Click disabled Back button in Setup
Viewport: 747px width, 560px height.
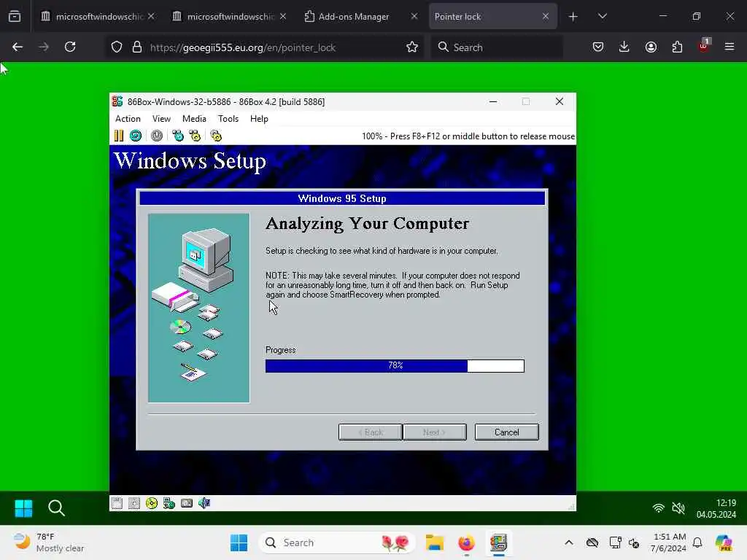click(370, 432)
